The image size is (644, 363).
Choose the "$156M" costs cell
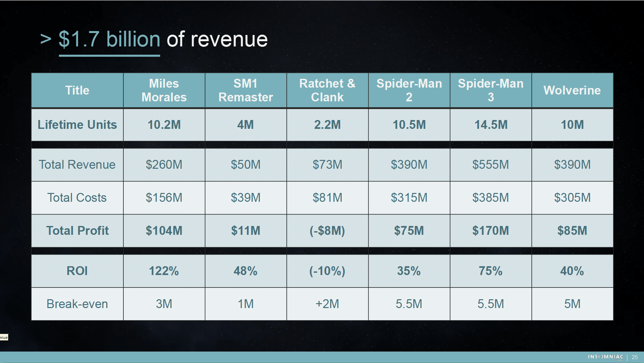164,198
